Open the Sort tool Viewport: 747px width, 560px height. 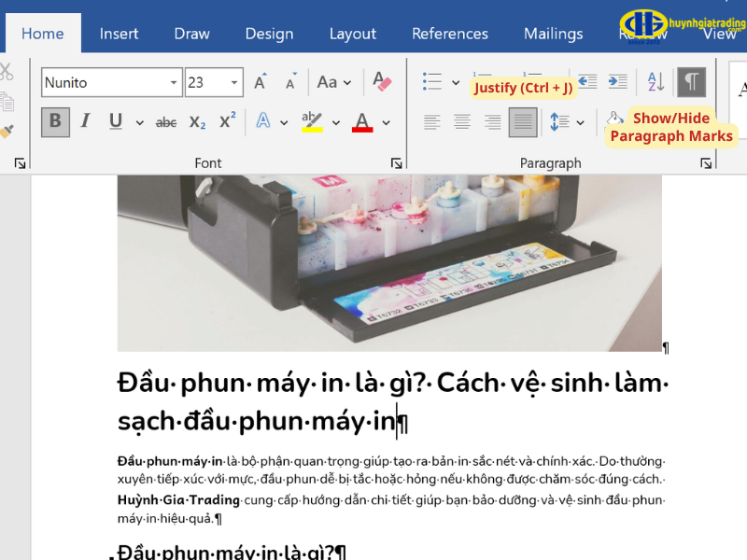[655, 82]
